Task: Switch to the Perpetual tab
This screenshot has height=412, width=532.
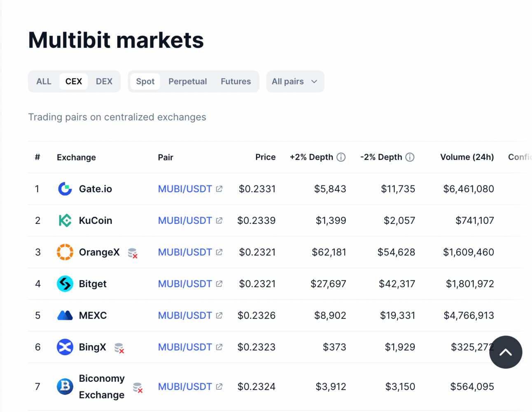Action: [188, 81]
